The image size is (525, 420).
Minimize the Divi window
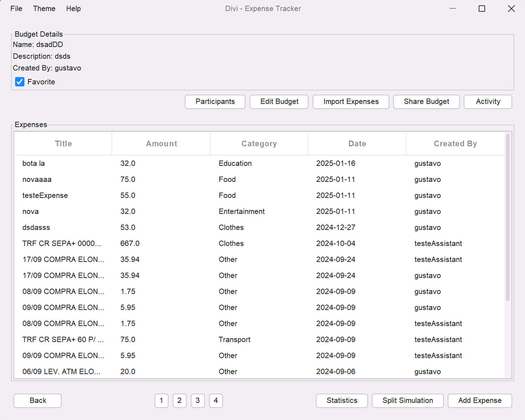[453, 9]
